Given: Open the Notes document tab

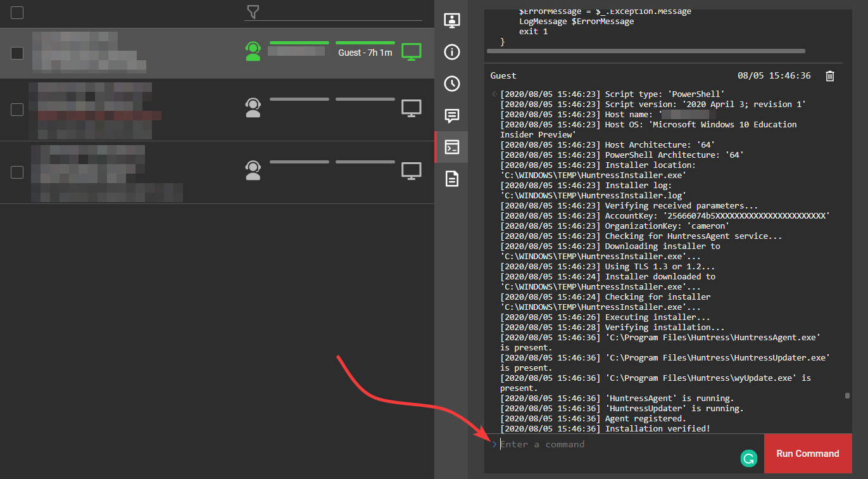Looking at the screenshot, I should pyautogui.click(x=451, y=179).
